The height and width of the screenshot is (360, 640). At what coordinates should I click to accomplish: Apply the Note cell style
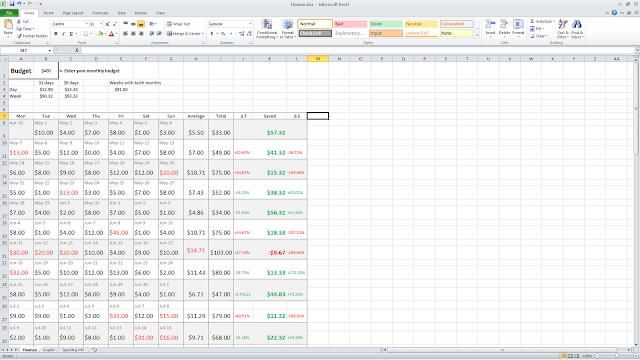(x=457, y=33)
